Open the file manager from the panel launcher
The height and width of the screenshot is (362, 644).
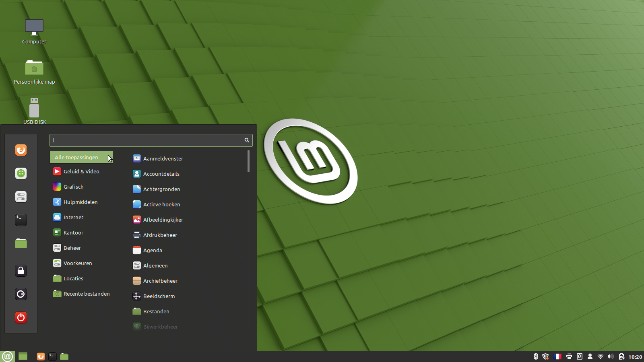point(64,356)
